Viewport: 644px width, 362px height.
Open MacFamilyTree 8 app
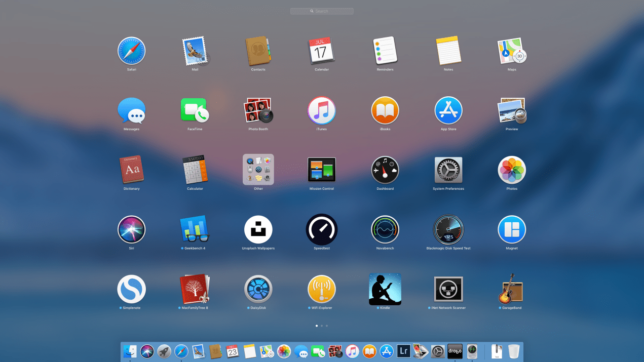click(195, 290)
